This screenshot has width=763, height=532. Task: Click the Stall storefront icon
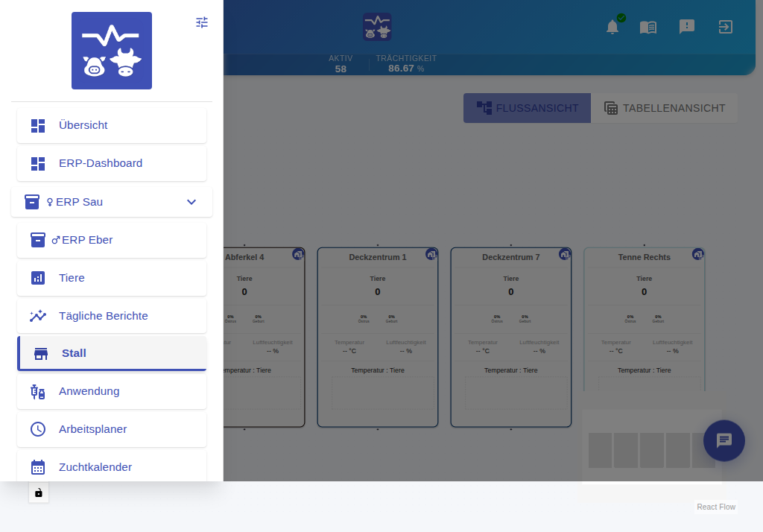pyautogui.click(x=41, y=354)
